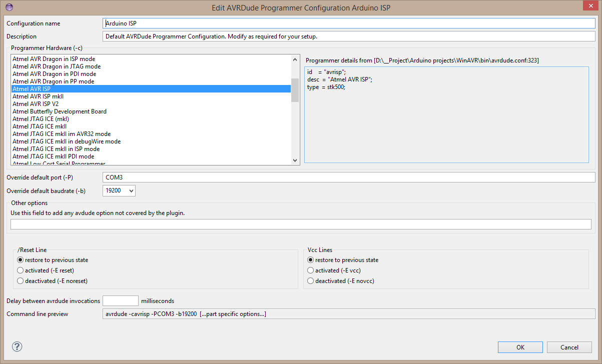
Task: Choose deactivated (-E novcc) option
Action: coord(311,281)
